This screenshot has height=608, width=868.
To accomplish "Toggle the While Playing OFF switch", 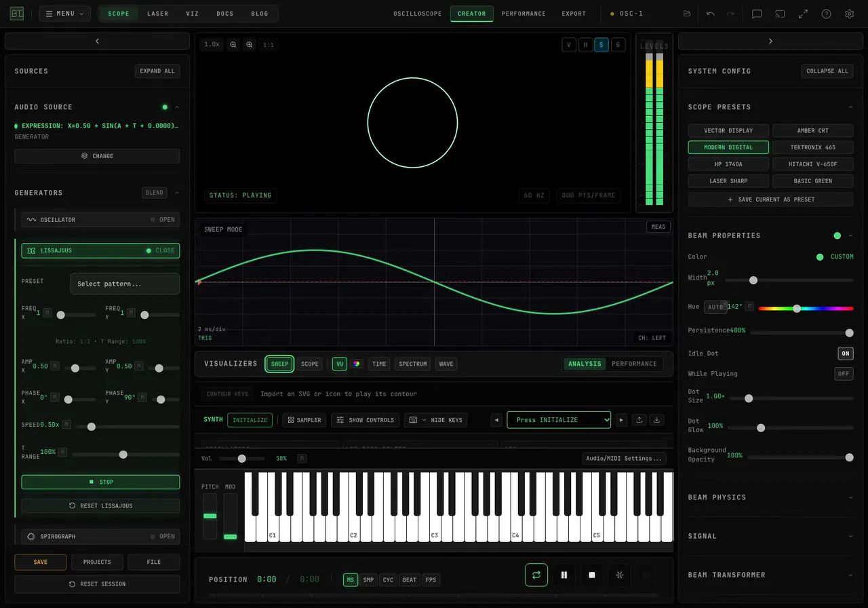I will tap(844, 374).
